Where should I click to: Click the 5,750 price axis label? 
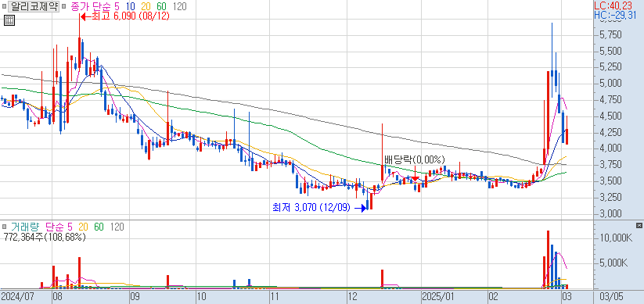pos(610,35)
